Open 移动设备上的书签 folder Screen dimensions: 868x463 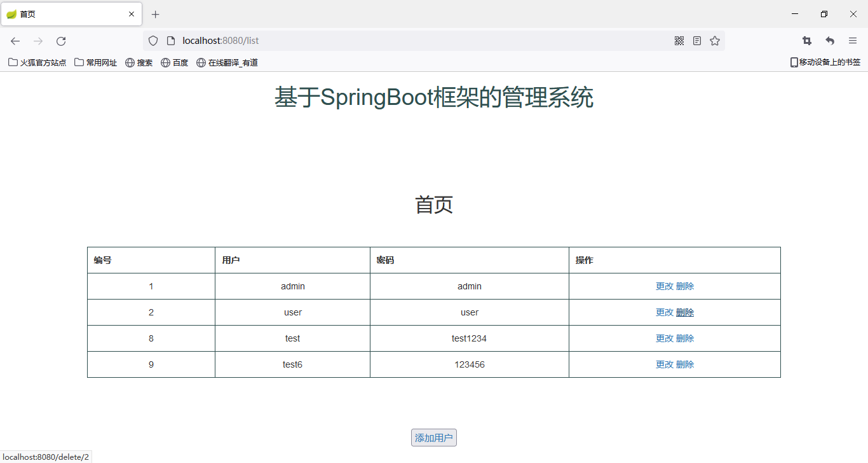click(x=825, y=62)
